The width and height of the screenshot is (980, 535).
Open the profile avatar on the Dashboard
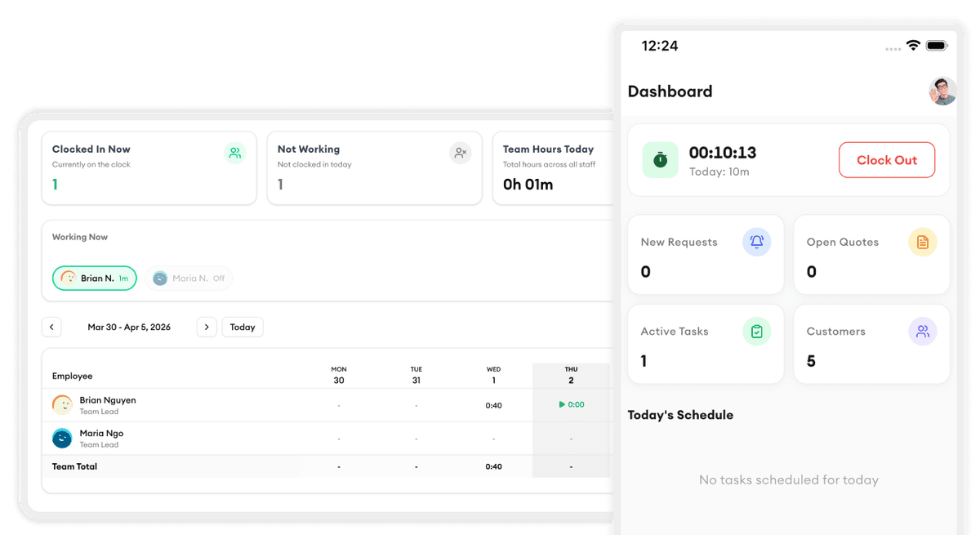942,91
